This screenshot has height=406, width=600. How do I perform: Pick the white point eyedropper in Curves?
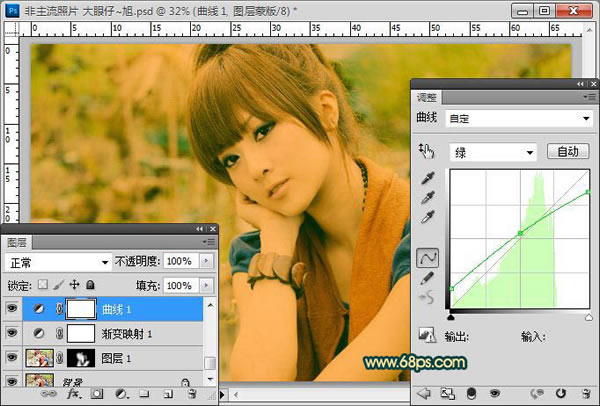[427, 217]
